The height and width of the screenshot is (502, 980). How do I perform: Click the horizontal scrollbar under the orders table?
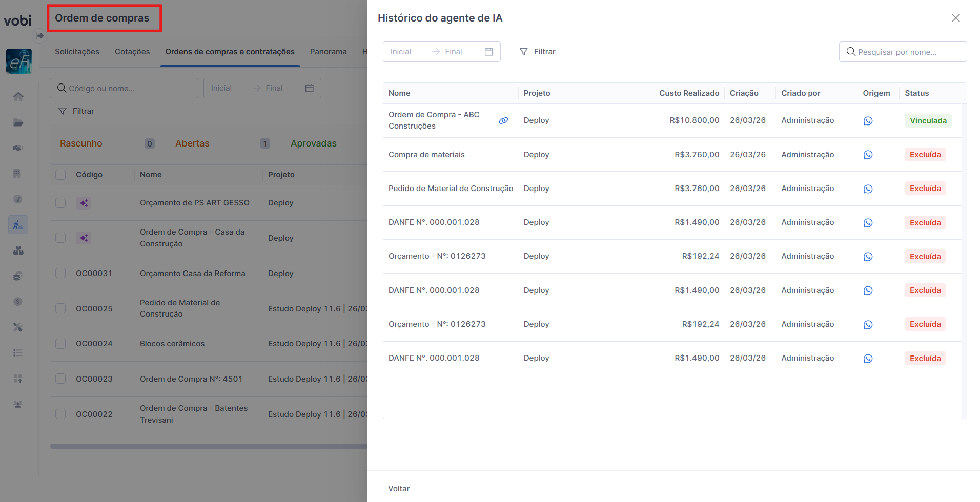click(x=209, y=446)
